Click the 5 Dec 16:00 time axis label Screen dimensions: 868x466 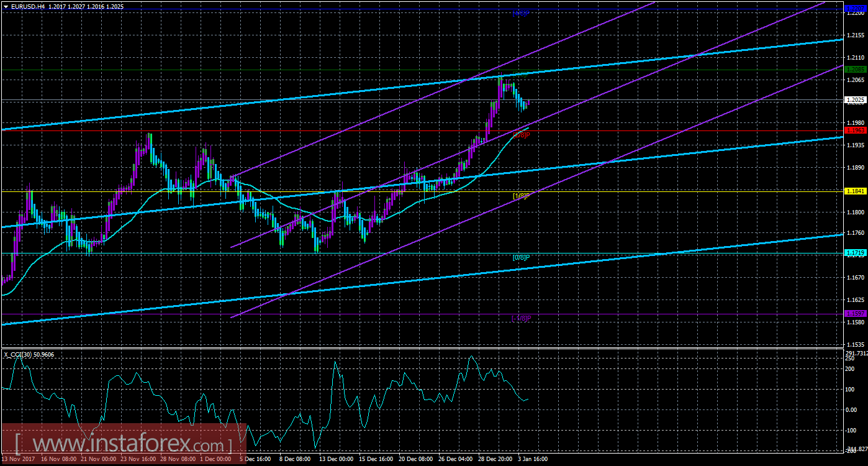coord(255,459)
